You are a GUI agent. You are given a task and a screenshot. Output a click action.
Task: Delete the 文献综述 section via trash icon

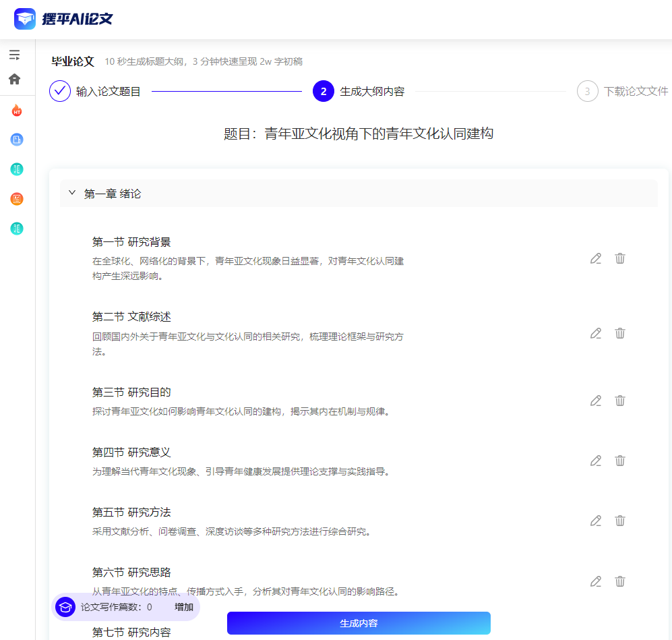[620, 333]
